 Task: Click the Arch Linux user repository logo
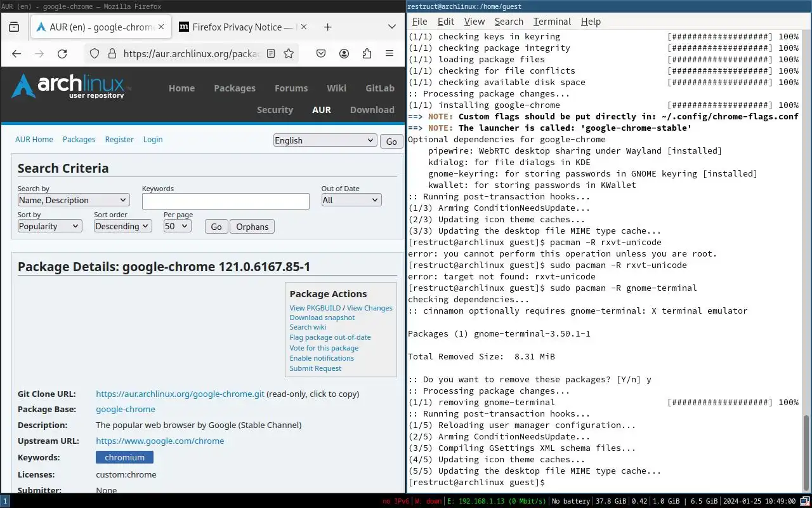click(71, 86)
